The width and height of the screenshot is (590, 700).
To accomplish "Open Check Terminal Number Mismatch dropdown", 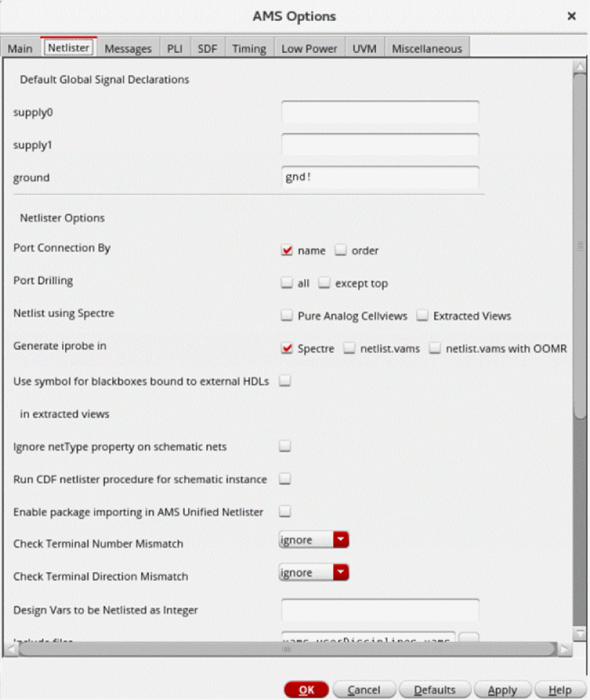I will click(314, 539).
